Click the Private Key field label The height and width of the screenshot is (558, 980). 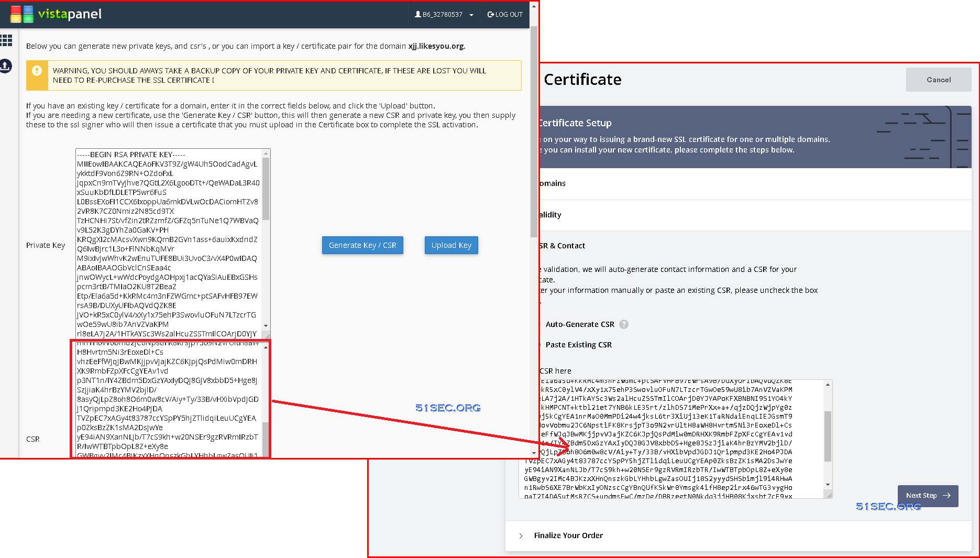pos(46,245)
